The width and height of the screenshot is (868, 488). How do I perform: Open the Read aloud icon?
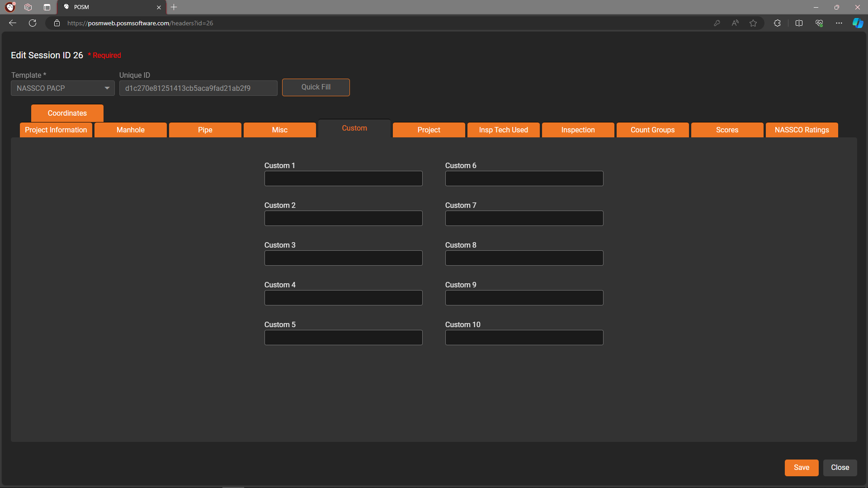point(735,23)
